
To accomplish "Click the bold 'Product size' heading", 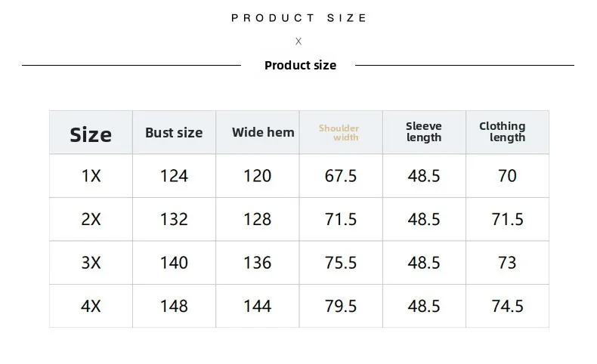I will pos(300,66).
